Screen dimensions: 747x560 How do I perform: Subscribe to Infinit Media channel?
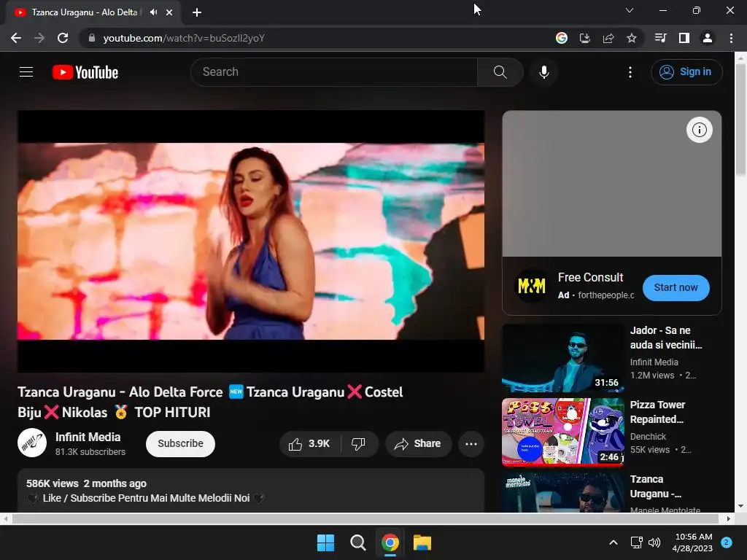pos(180,444)
